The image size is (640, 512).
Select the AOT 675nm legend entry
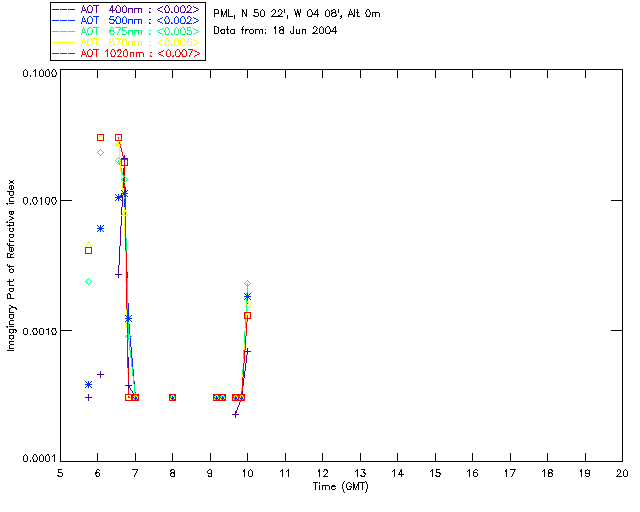coord(127,31)
